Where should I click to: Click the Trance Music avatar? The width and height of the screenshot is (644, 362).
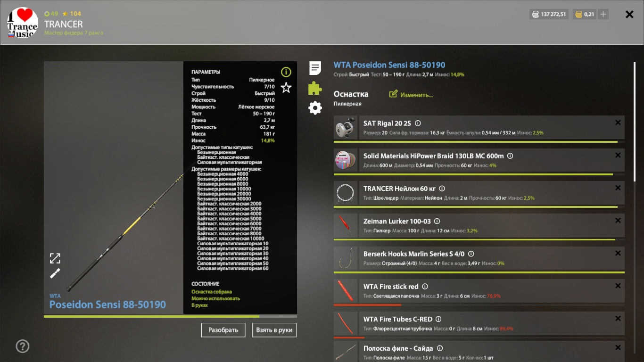(x=23, y=23)
